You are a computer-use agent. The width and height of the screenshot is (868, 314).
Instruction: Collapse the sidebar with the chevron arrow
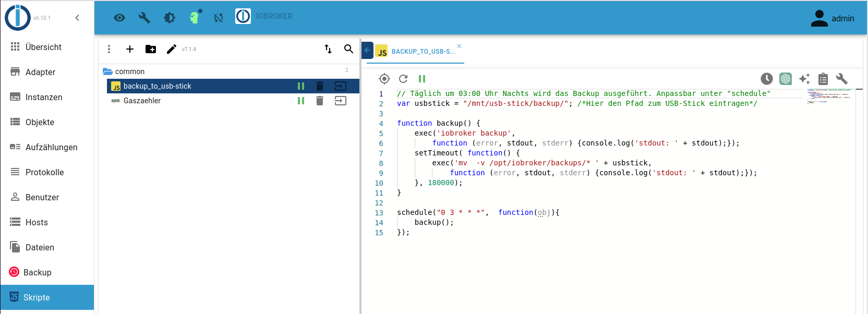pos(77,18)
